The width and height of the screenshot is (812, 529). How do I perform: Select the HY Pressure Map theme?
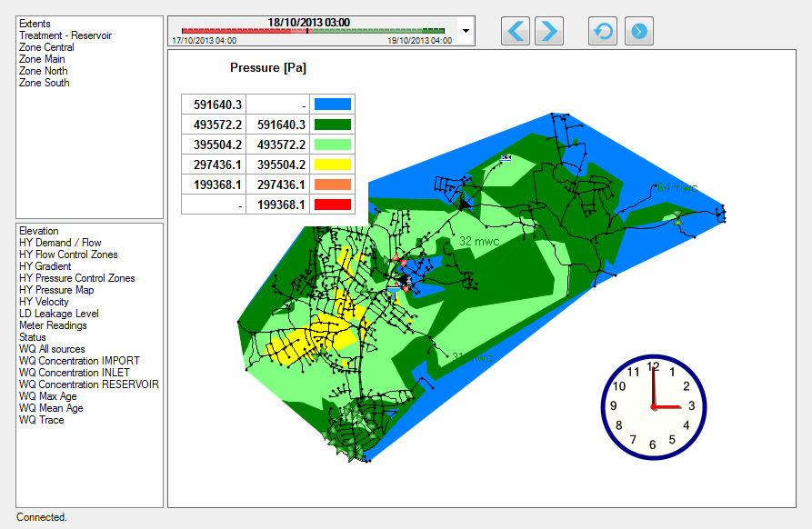point(56,290)
